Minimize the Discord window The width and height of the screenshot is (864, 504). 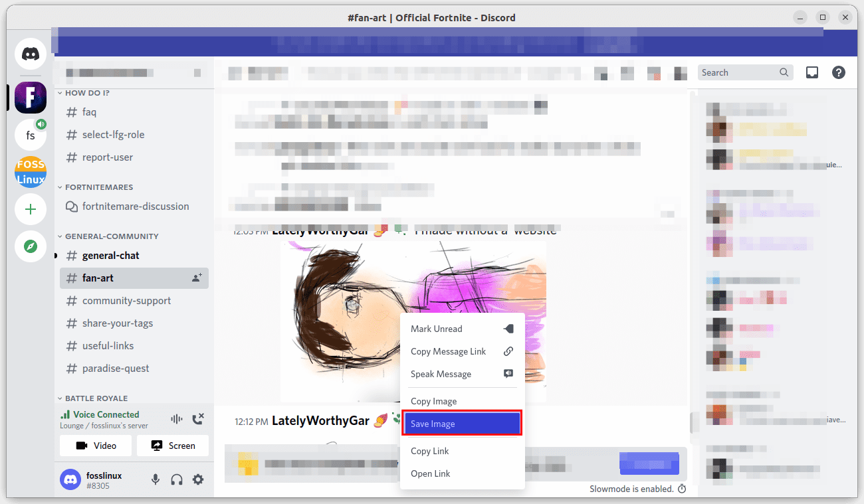pyautogui.click(x=801, y=17)
